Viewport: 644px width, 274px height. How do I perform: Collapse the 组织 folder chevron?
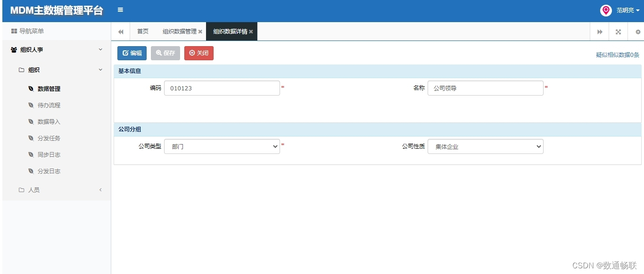[x=100, y=70]
